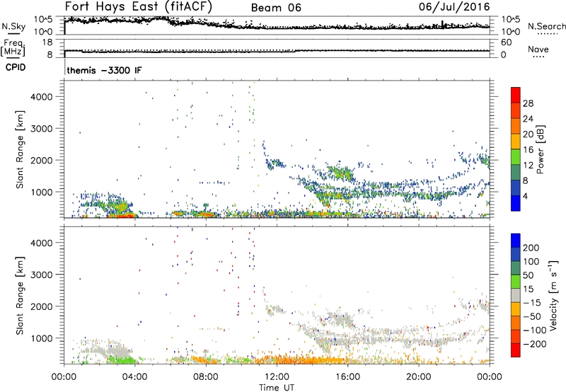
Task: Click the '1000' tick on velocity panel axis
Action: (42, 338)
